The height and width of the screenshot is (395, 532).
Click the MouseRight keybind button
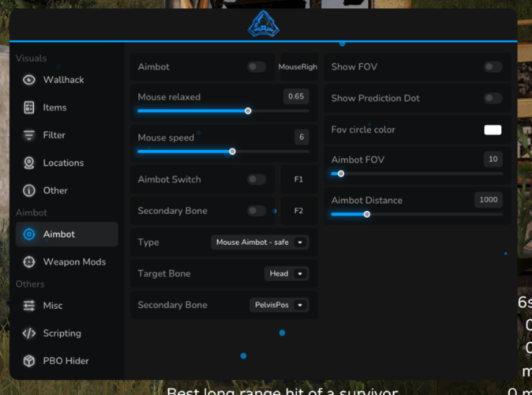pyautogui.click(x=298, y=67)
